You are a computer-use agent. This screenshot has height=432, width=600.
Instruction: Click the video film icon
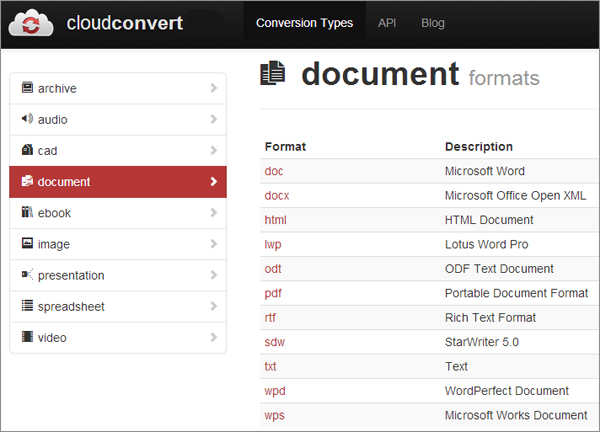tap(27, 337)
